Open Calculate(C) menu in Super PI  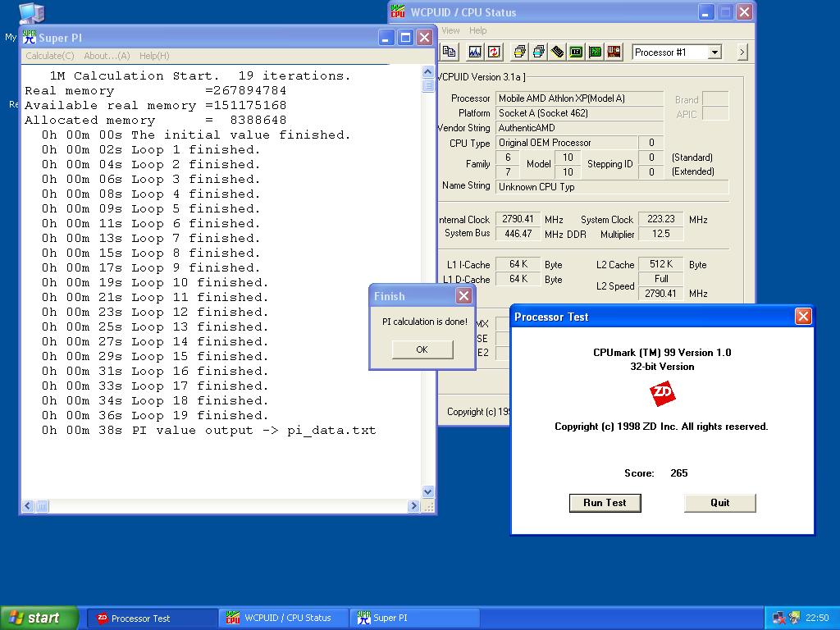50,56
